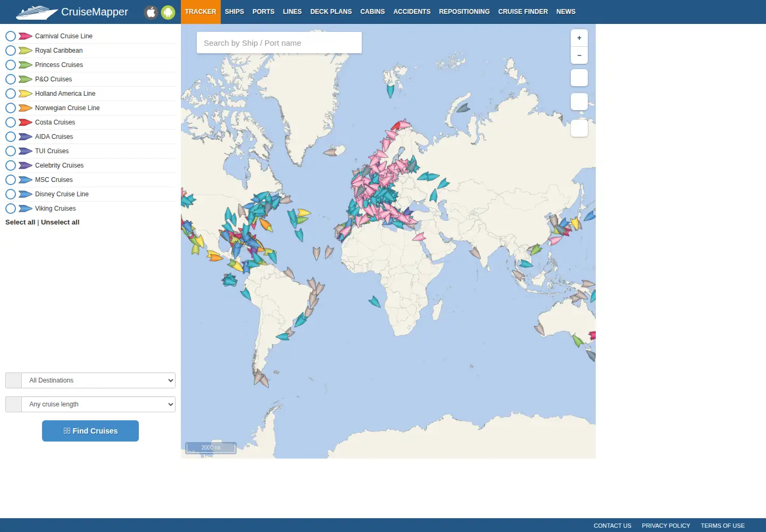Open the Deck Plans menu item

[x=331, y=12]
